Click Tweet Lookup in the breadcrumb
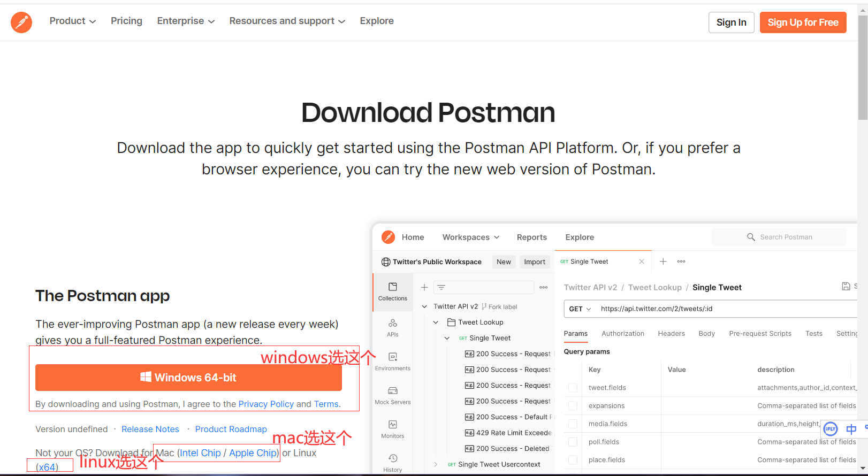Image resolution: width=868 pixels, height=476 pixels. coord(654,287)
